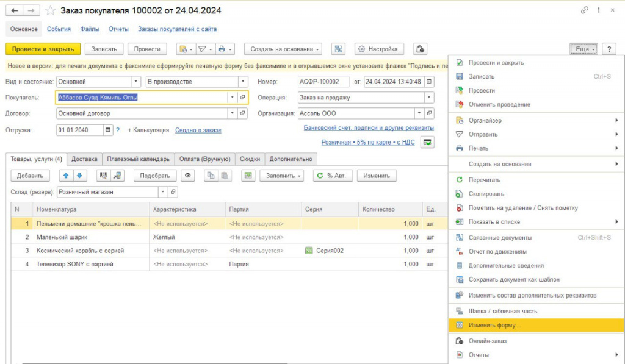Go back with the left arrow button
This screenshot has width=625, height=364.
pyautogui.click(x=15, y=11)
